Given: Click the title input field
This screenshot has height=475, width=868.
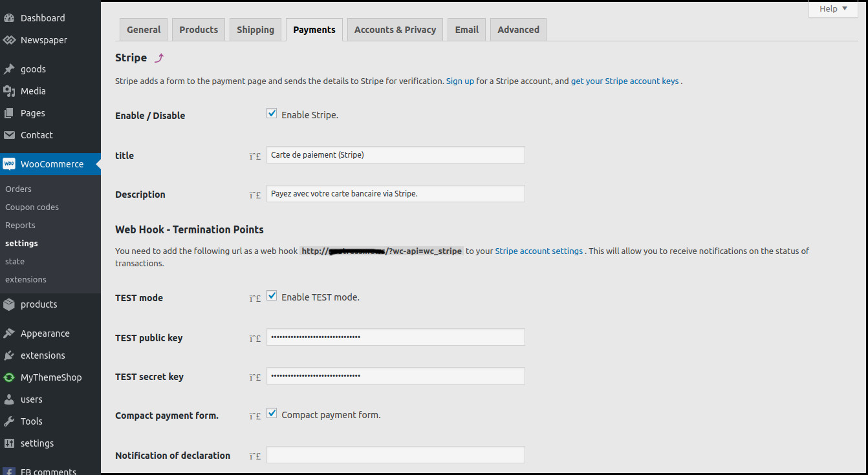Looking at the screenshot, I should pos(396,154).
